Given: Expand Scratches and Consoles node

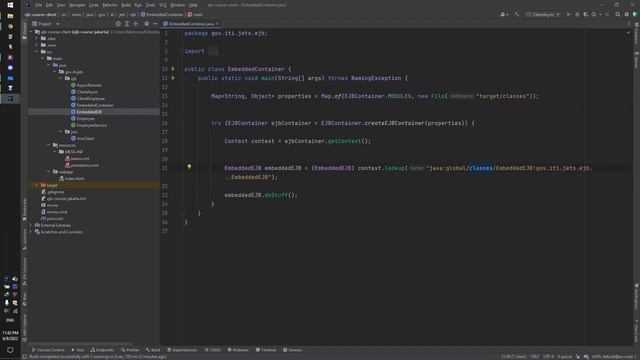Looking at the screenshot, I should (x=31, y=232).
